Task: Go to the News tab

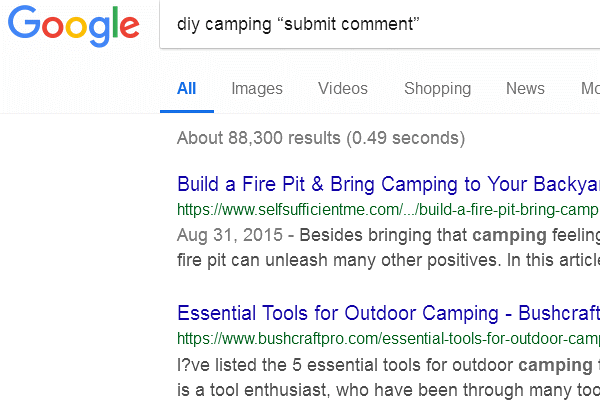Action: click(x=525, y=89)
